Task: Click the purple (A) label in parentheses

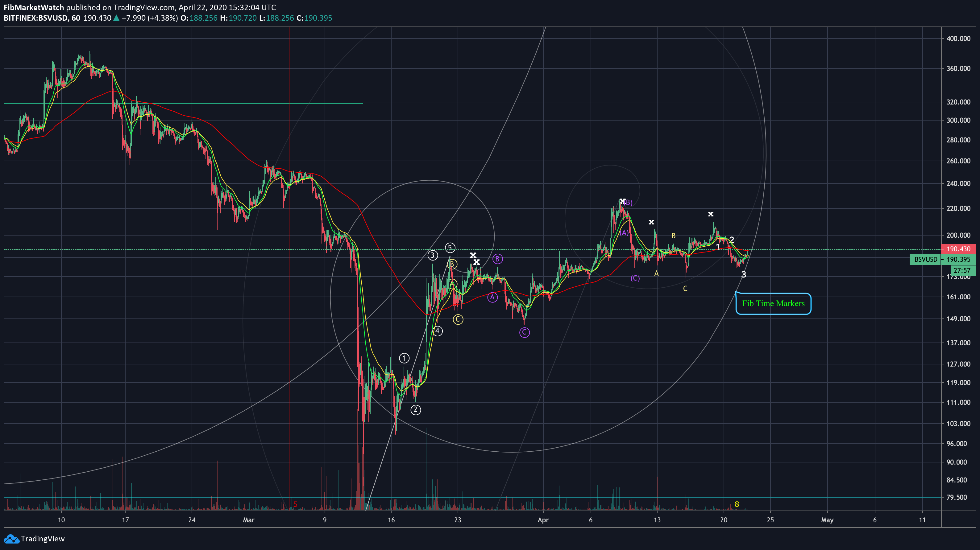Action: (x=624, y=233)
